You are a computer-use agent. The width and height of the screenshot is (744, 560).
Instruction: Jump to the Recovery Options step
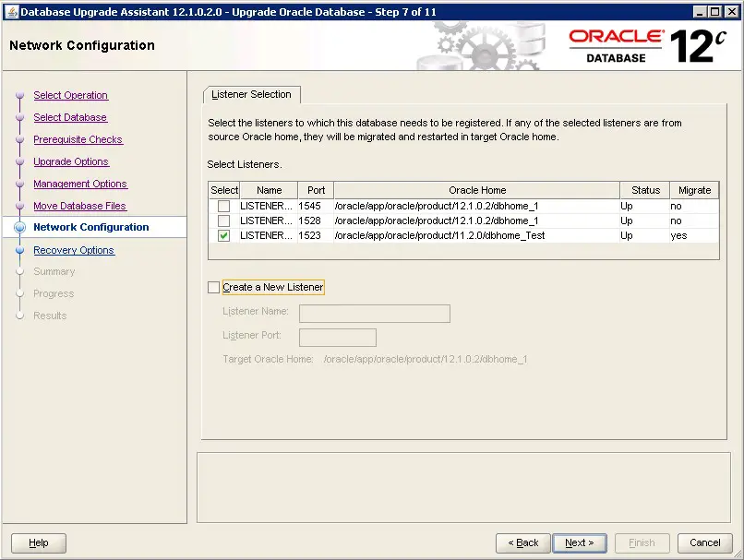74,250
